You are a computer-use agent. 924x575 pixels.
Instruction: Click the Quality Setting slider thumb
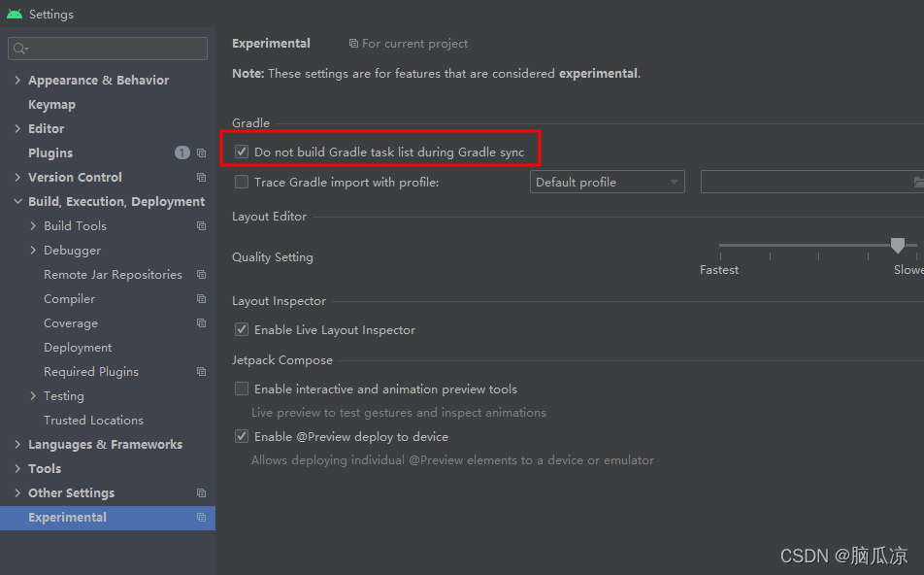pyautogui.click(x=897, y=246)
